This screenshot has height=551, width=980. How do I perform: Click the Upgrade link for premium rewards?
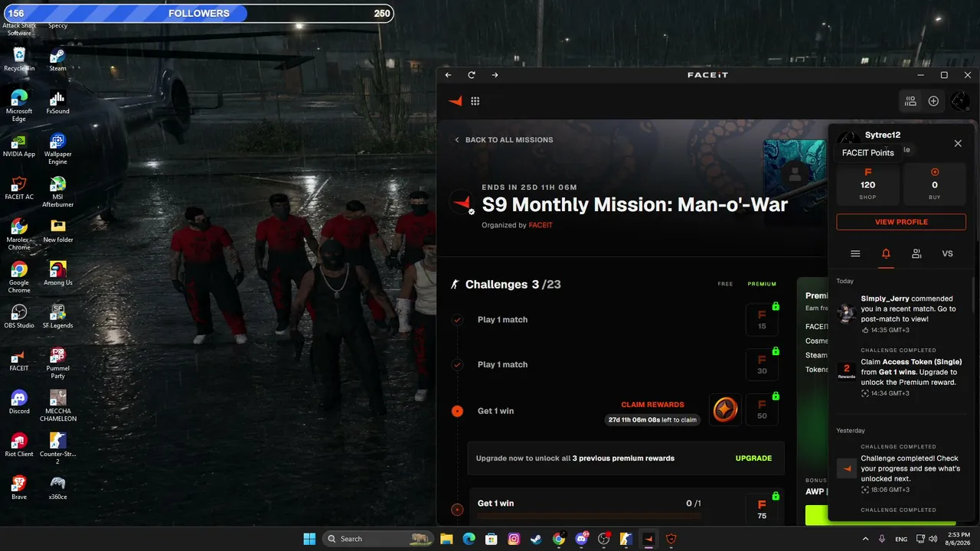(x=753, y=458)
